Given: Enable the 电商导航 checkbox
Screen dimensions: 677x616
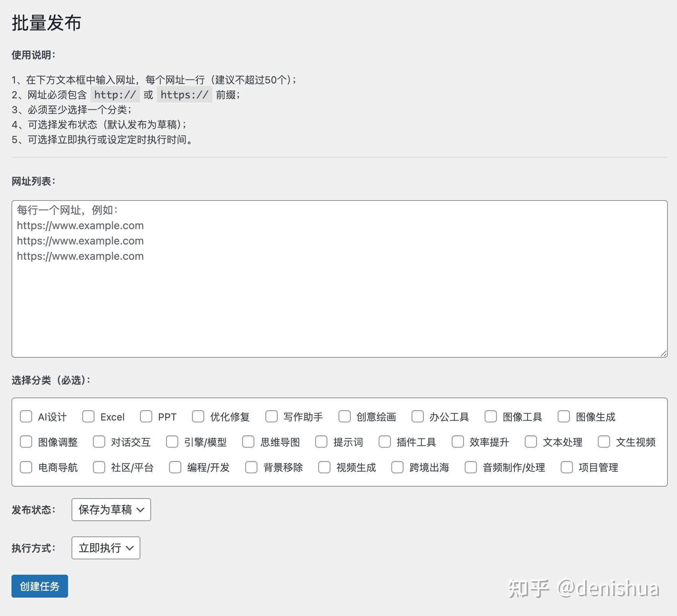Looking at the screenshot, I should point(26,467).
